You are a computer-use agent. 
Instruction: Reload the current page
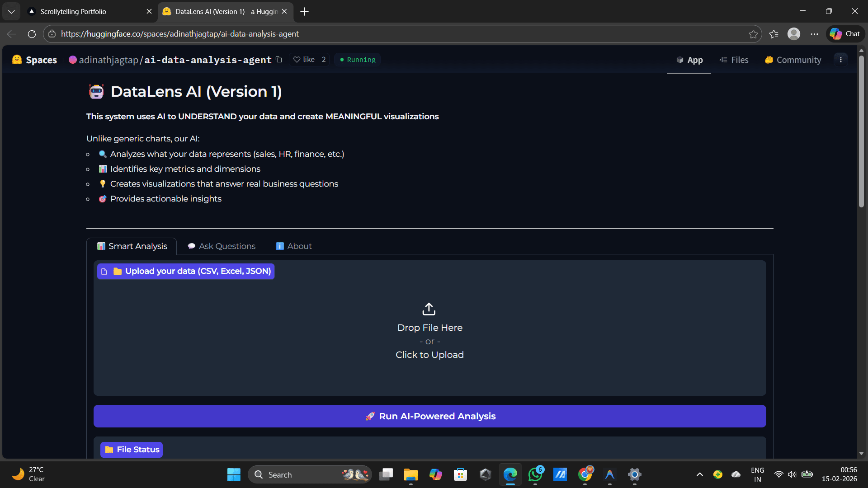(x=32, y=34)
